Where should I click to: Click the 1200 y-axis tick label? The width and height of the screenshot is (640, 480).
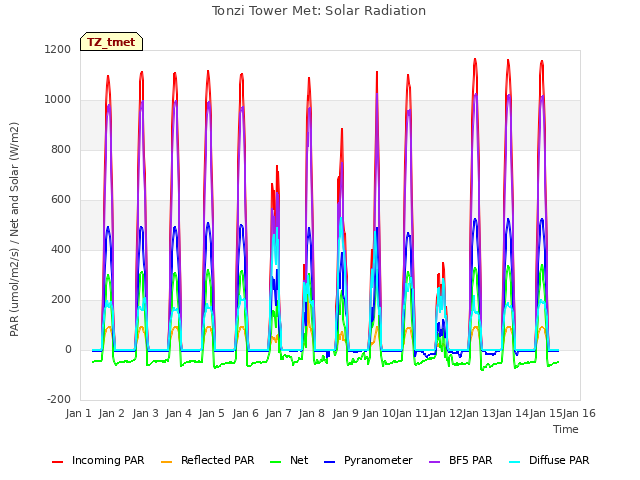click(58, 50)
